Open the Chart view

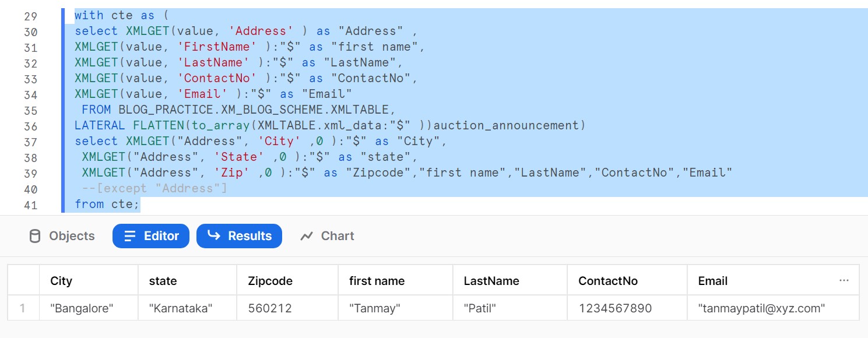pyautogui.click(x=326, y=236)
